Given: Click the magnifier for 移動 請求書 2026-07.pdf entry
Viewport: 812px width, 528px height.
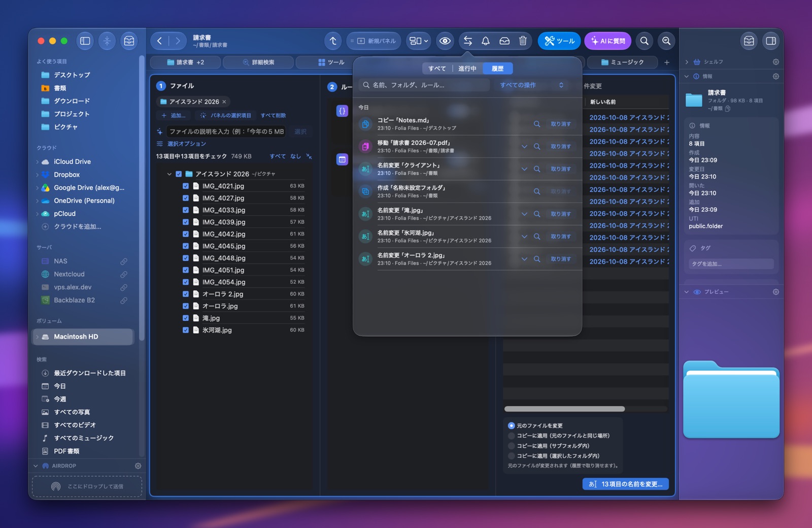Looking at the screenshot, I should tap(537, 147).
